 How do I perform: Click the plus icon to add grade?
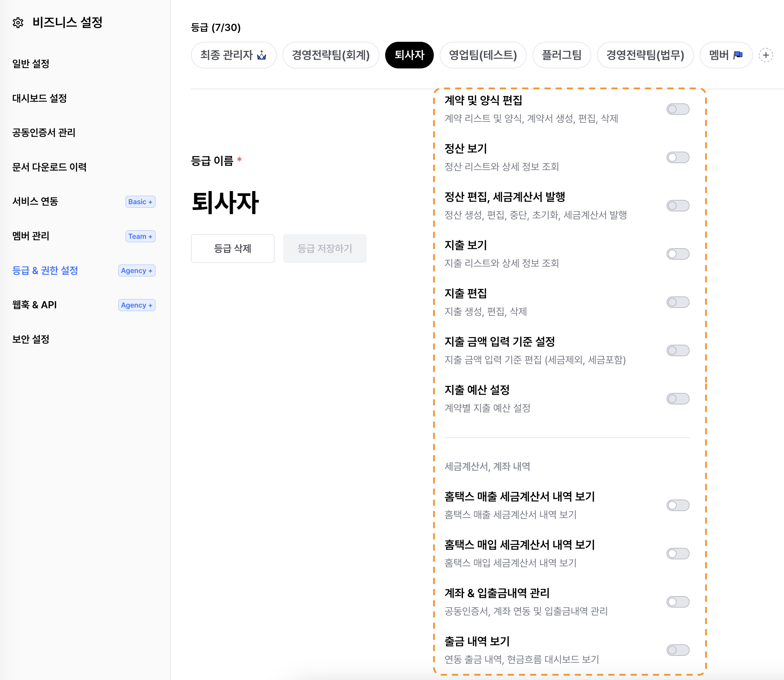(765, 55)
